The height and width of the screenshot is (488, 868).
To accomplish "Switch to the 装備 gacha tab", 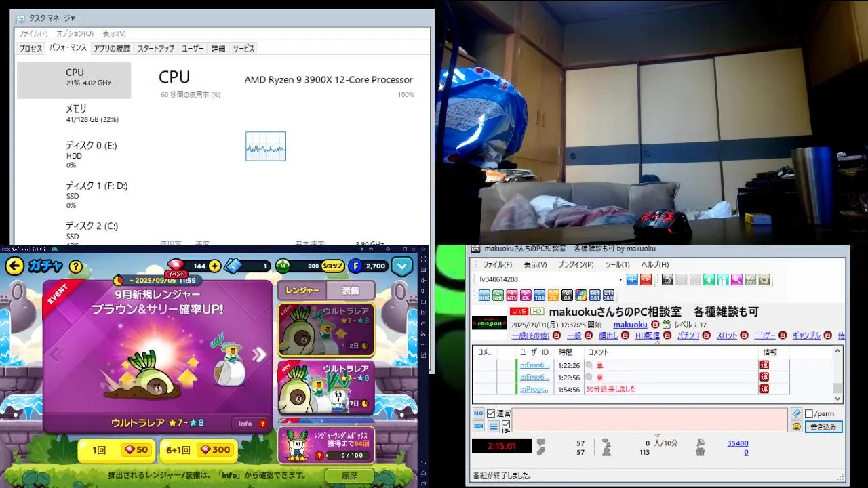I will (x=350, y=290).
